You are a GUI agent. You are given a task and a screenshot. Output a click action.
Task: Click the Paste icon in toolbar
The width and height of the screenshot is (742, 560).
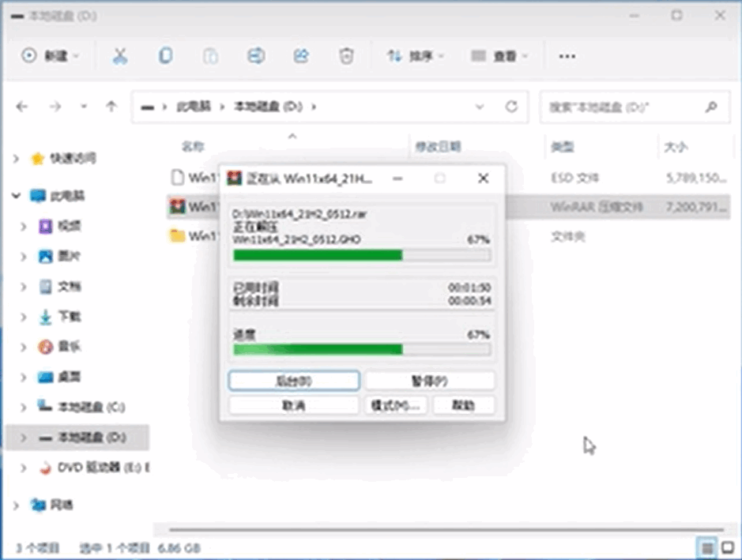(x=210, y=56)
